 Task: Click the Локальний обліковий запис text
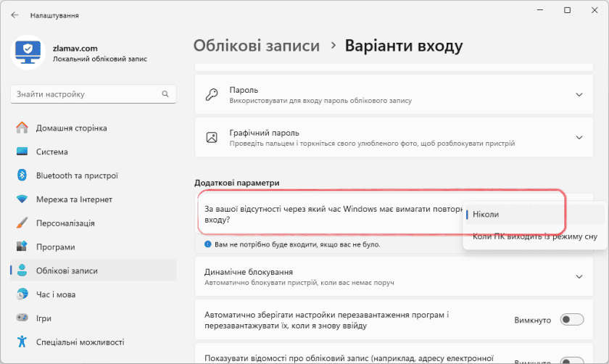[100, 59]
